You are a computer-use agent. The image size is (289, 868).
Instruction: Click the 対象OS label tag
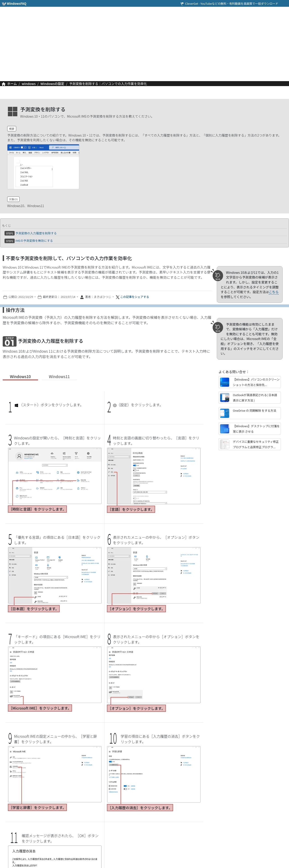pos(14,199)
